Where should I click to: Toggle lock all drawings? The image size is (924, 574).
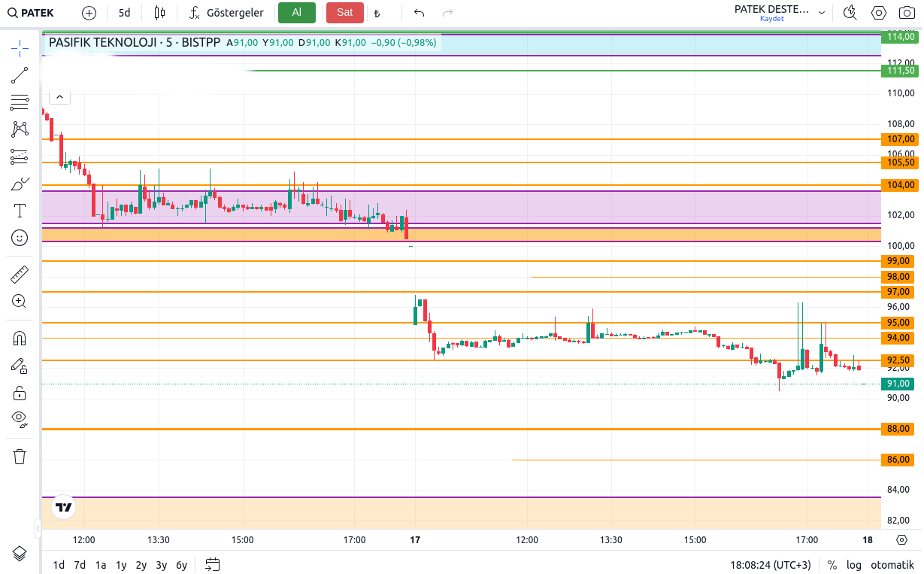[20, 393]
